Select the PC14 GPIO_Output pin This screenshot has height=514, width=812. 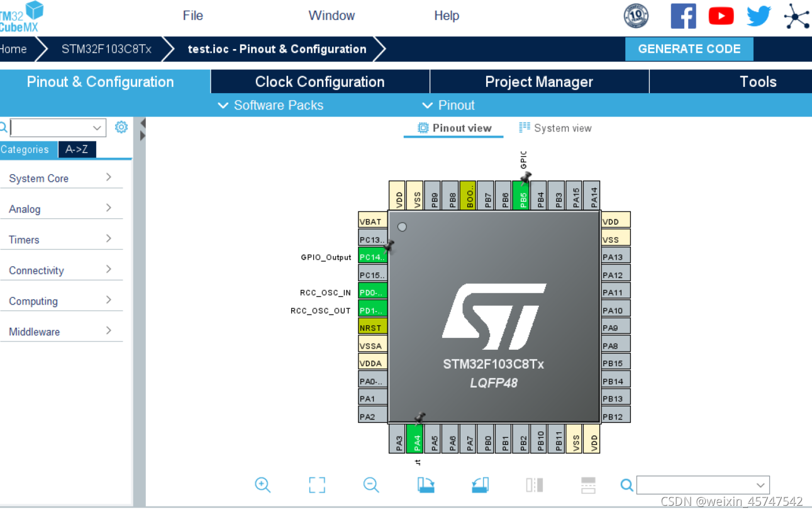[x=372, y=257]
